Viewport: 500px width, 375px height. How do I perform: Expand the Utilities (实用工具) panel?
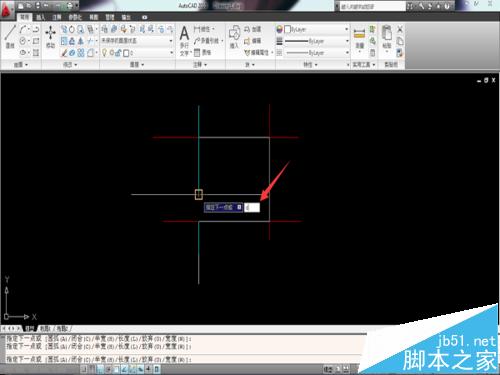click(364, 65)
